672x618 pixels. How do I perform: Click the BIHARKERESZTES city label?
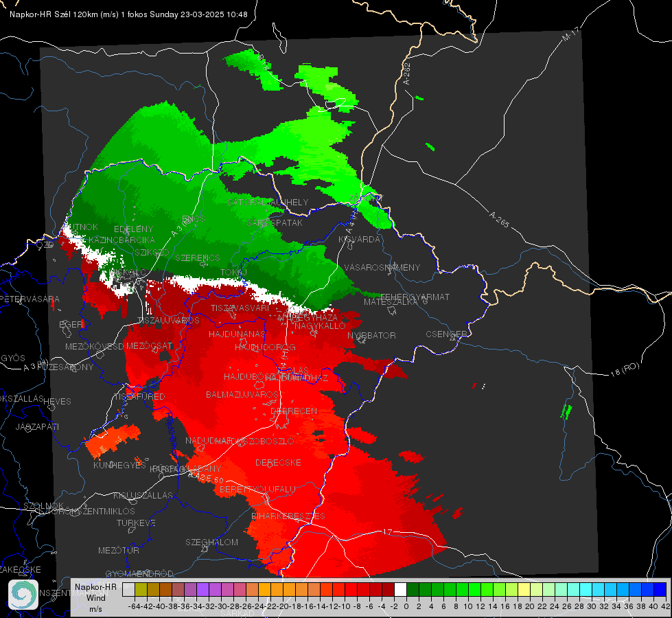(288, 516)
